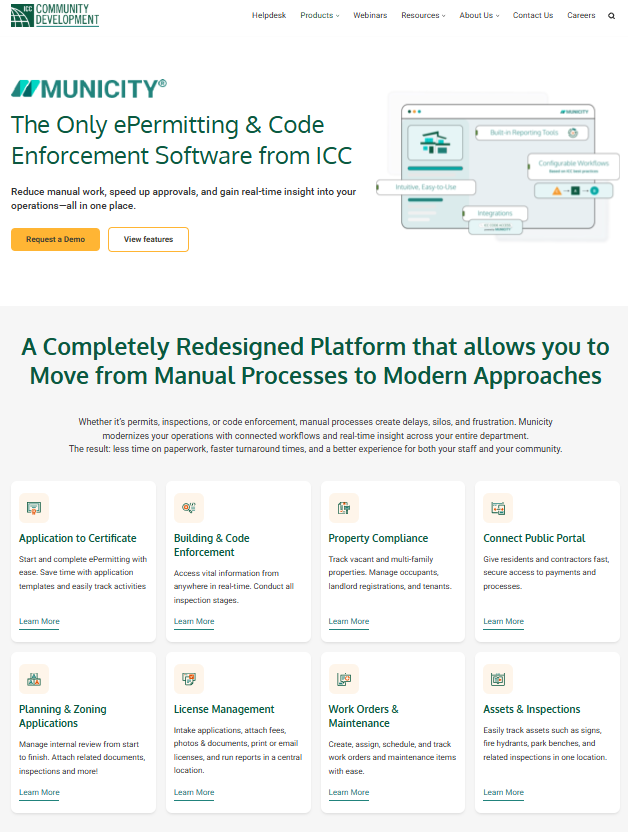Click the Work Orders & Maintenance card icon

point(344,679)
